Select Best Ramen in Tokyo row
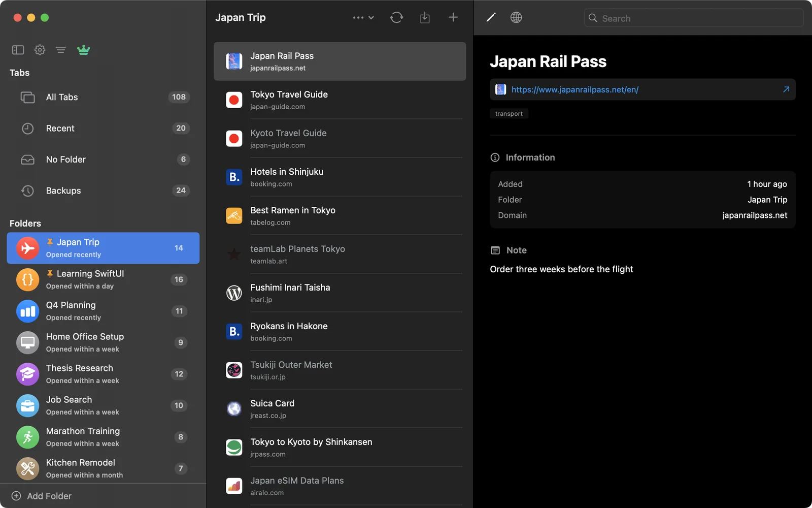The height and width of the screenshot is (508, 812). (x=340, y=216)
